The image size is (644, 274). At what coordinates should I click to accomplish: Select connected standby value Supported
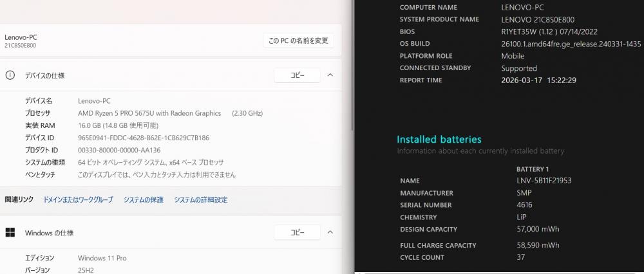click(x=519, y=68)
